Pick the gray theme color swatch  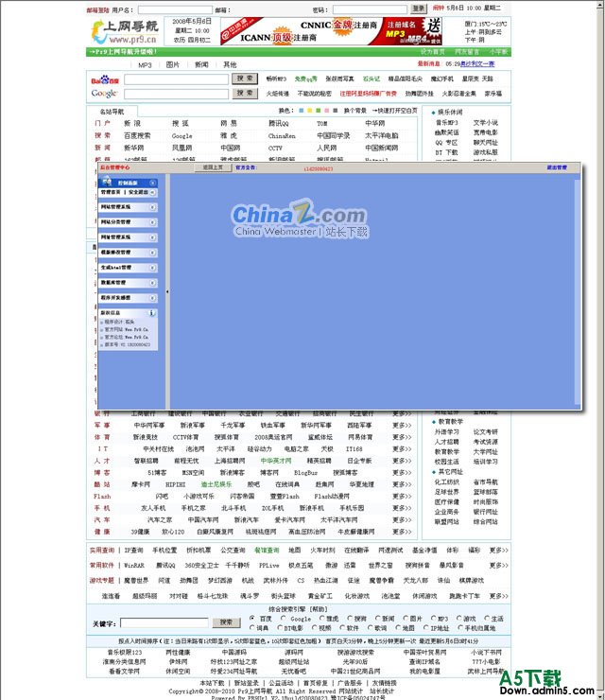coord(335,111)
